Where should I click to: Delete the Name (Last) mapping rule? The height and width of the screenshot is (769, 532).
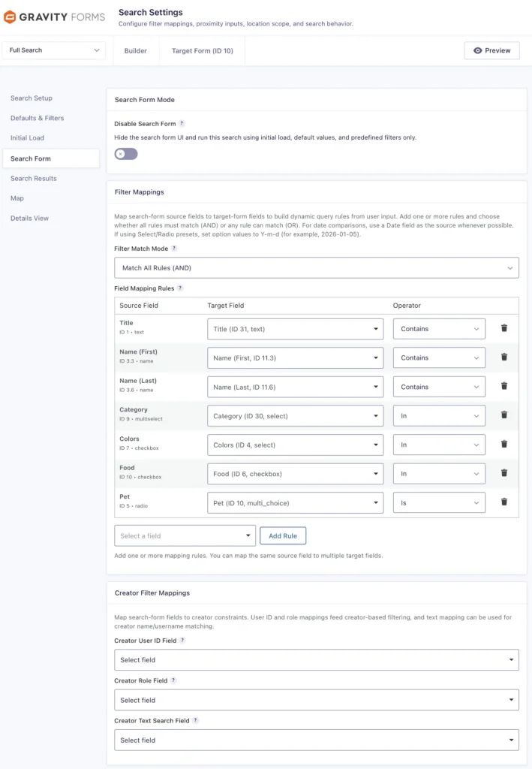(504, 386)
